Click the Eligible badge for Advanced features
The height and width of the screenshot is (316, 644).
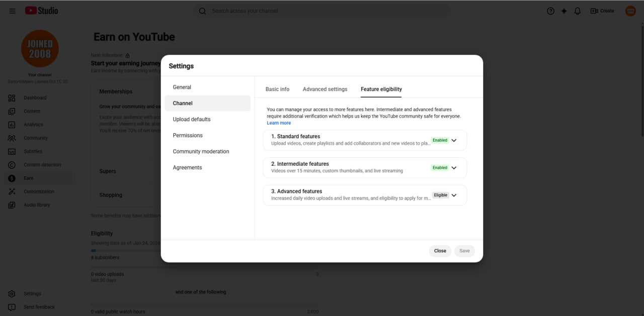tap(441, 195)
